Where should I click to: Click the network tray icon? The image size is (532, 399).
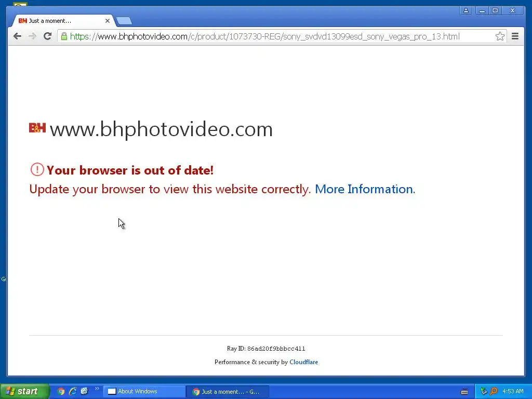click(484, 391)
